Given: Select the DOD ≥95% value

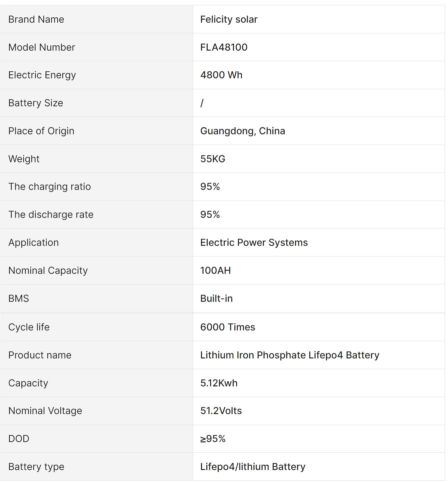Looking at the screenshot, I should tap(213, 439).
